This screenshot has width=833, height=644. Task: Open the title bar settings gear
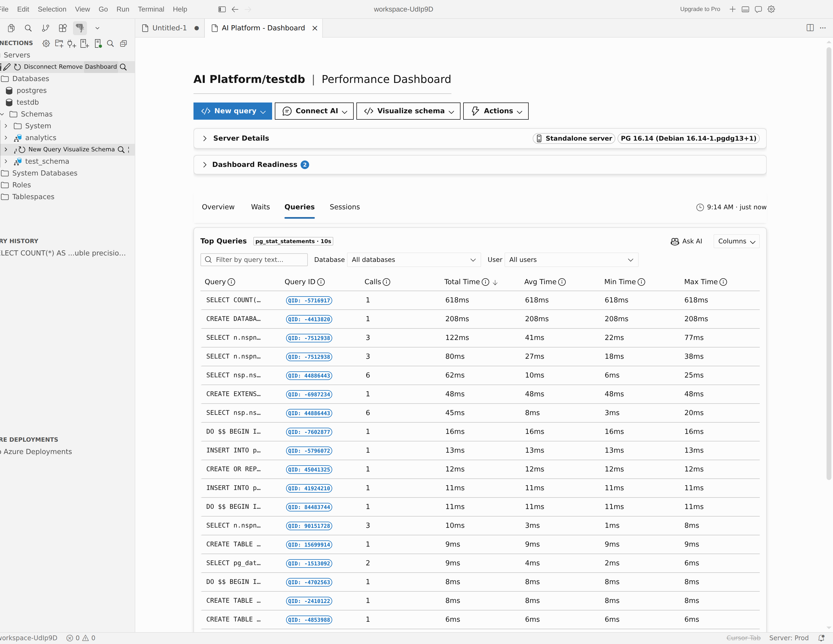[771, 9]
